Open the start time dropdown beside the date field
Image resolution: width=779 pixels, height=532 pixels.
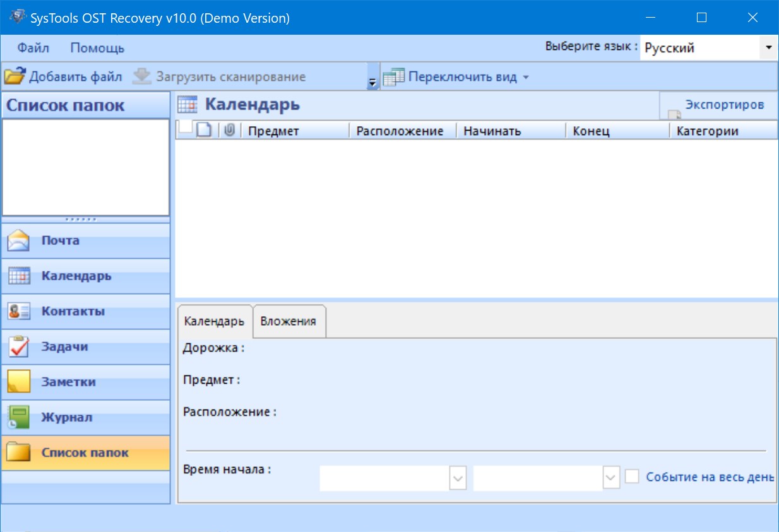click(610, 478)
